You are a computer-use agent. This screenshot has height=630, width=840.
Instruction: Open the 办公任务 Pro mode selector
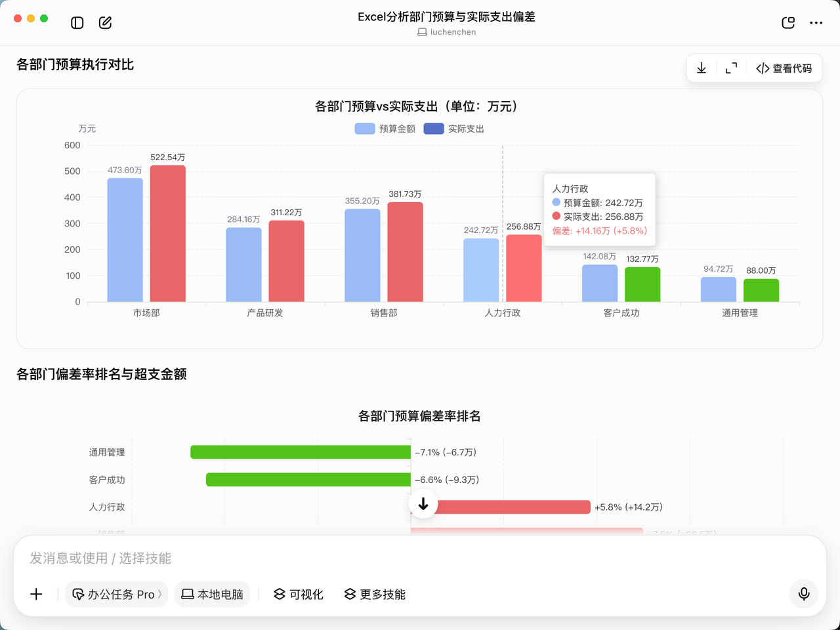tap(117, 594)
